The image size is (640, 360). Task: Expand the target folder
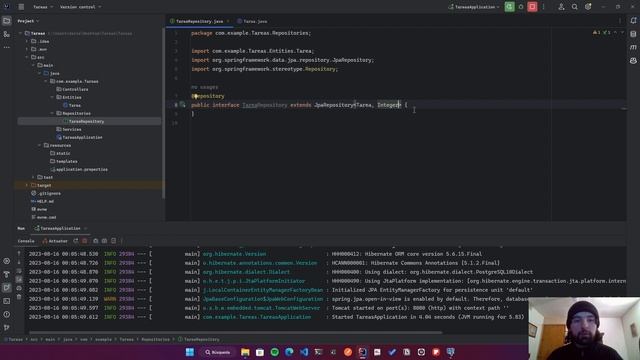point(27,185)
